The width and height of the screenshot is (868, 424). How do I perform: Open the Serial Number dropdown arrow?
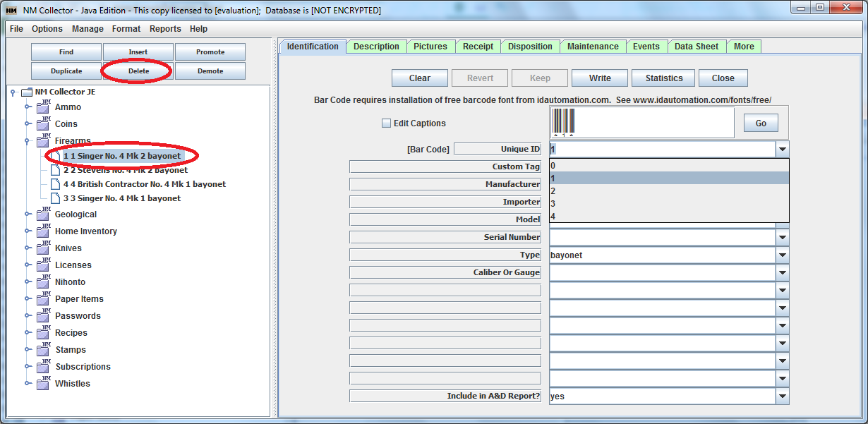click(x=782, y=237)
